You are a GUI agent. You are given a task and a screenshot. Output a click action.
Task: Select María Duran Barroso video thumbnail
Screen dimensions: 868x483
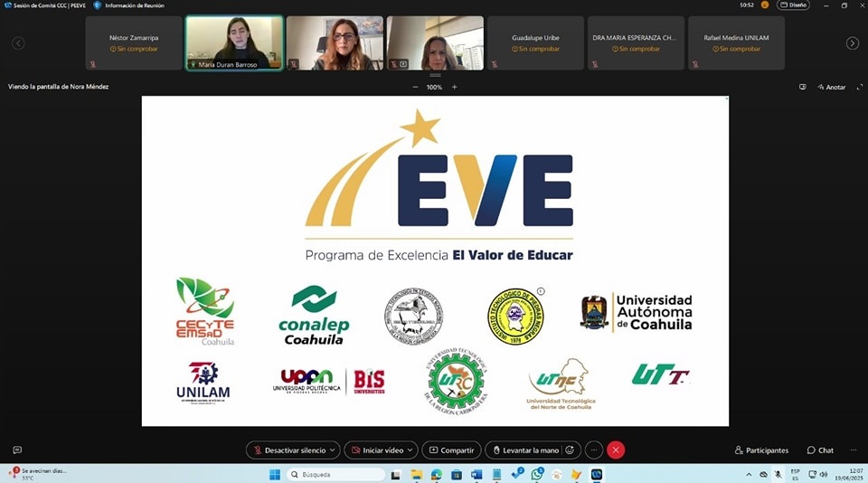tap(234, 43)
